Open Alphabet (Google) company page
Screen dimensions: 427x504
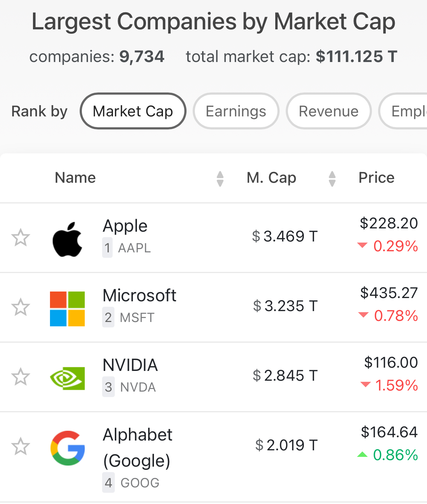coord(138,448)
